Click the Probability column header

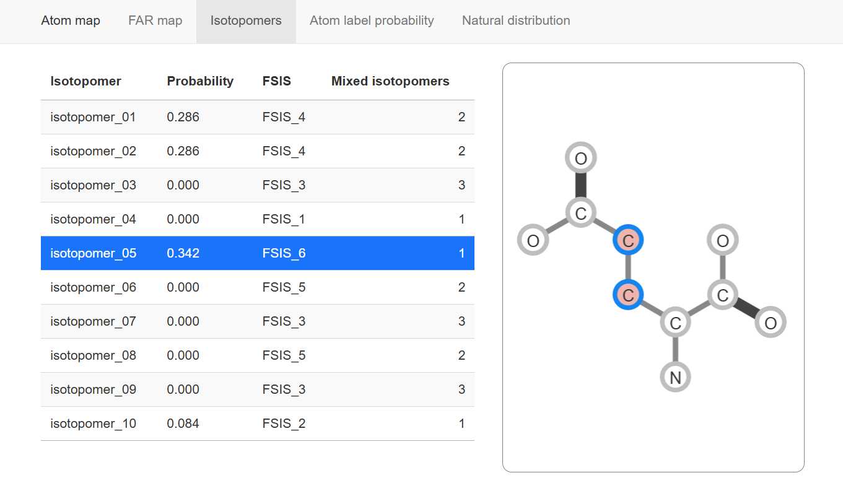(200, 81)
